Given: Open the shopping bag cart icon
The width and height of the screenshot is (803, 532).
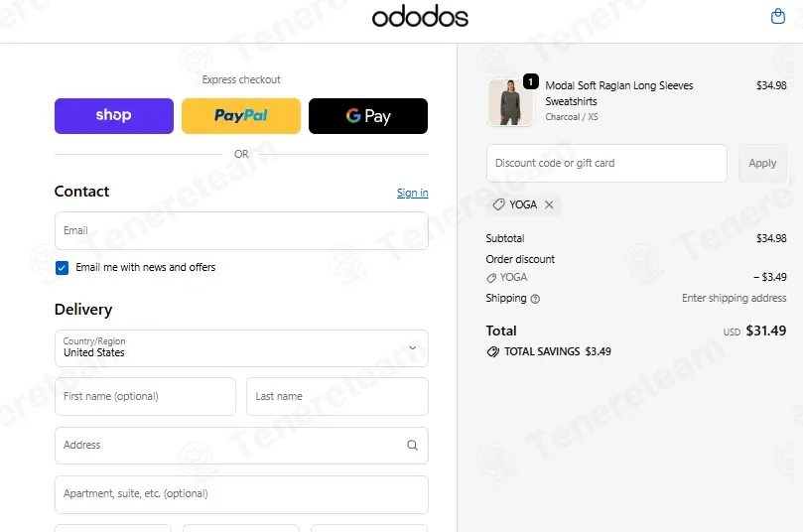Looking at the screenshot, I should pos(777,16).
